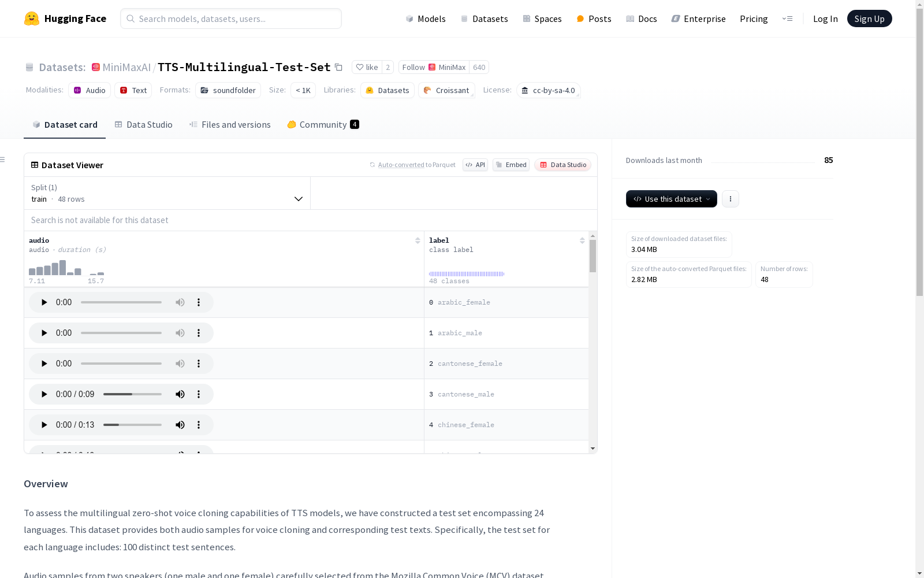This screenshot has width=924, height=578.
Task: Mute the cantonese_male audio player
Action: tap(180, 394)
